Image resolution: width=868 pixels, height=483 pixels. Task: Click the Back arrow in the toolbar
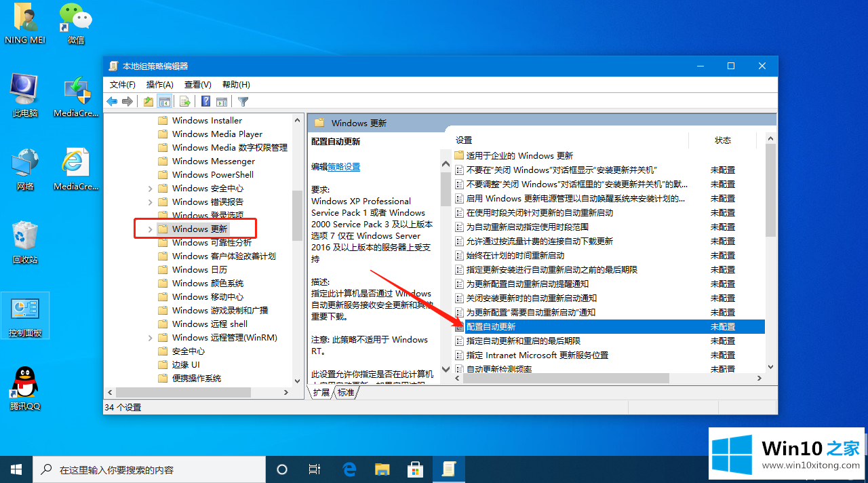[112, 102]
